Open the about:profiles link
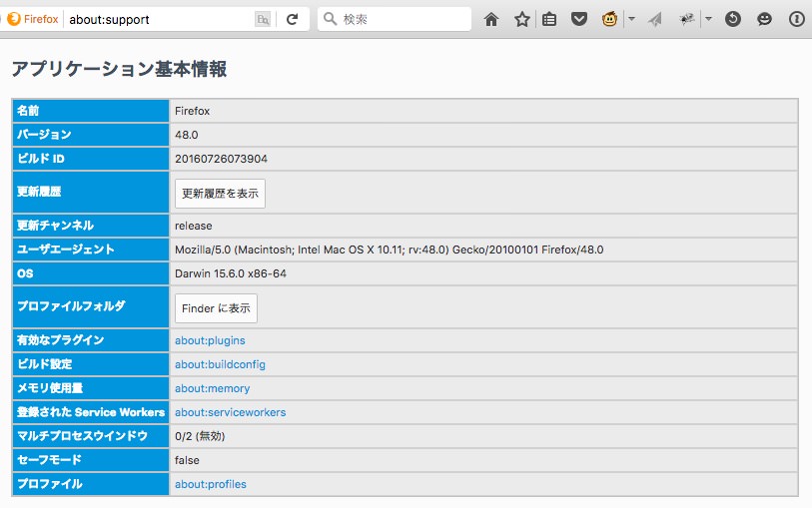This screenshot has height=508, width=812. [211, 484]
